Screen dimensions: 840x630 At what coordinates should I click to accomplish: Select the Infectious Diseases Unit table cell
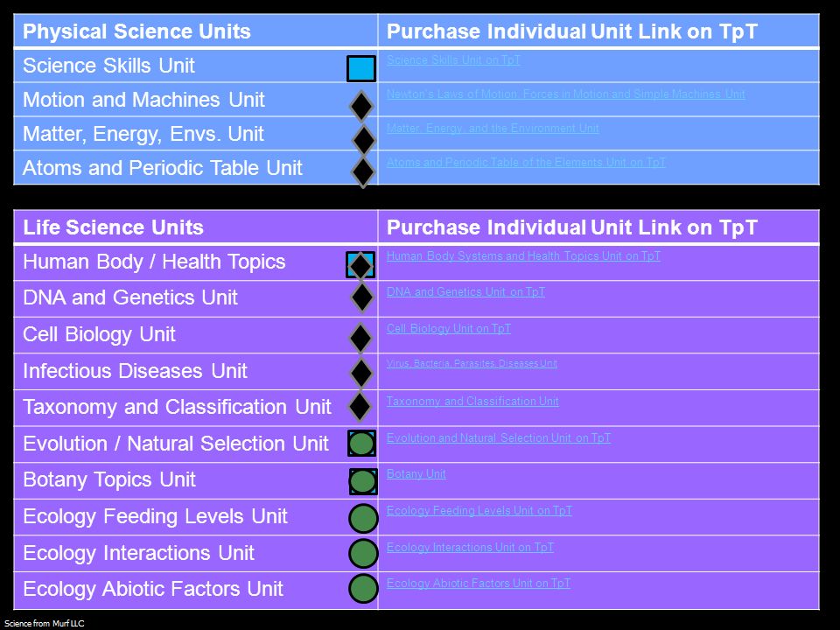[195, 371]
